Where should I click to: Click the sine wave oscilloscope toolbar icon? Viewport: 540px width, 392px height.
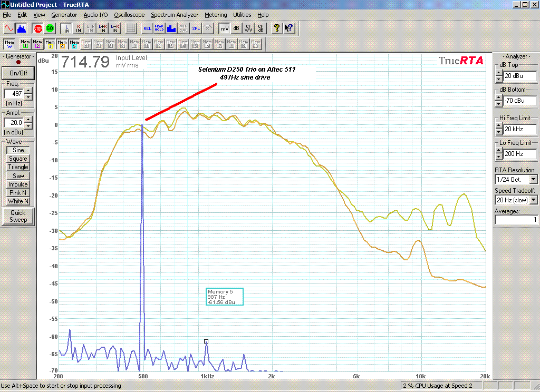click(9, 28)
